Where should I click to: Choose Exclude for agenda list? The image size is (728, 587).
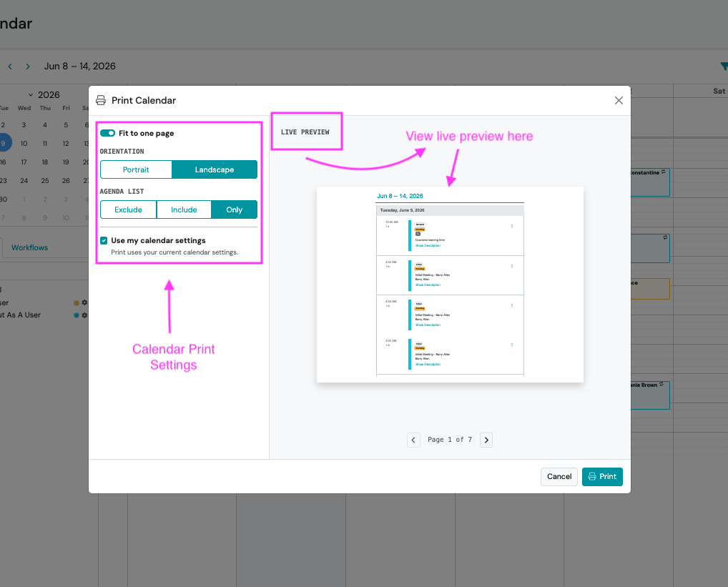(128, 209)
